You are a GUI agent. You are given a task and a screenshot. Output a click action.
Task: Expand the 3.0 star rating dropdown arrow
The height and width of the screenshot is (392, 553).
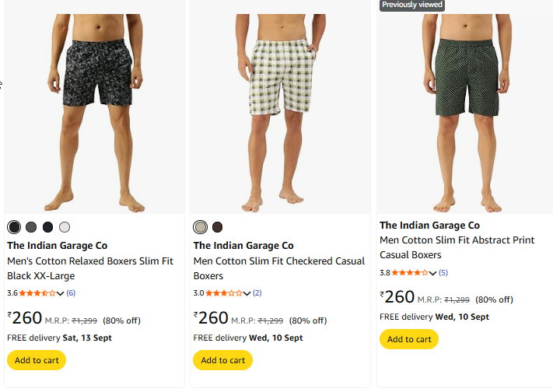(247, 293)
